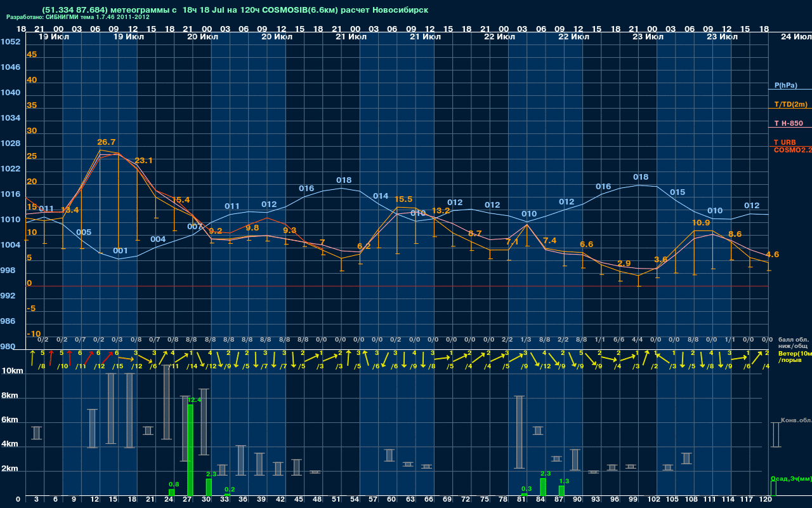Click the 015 pressure label
The height and width of the screenshot is (508, 812).
[x=678, y=192]
